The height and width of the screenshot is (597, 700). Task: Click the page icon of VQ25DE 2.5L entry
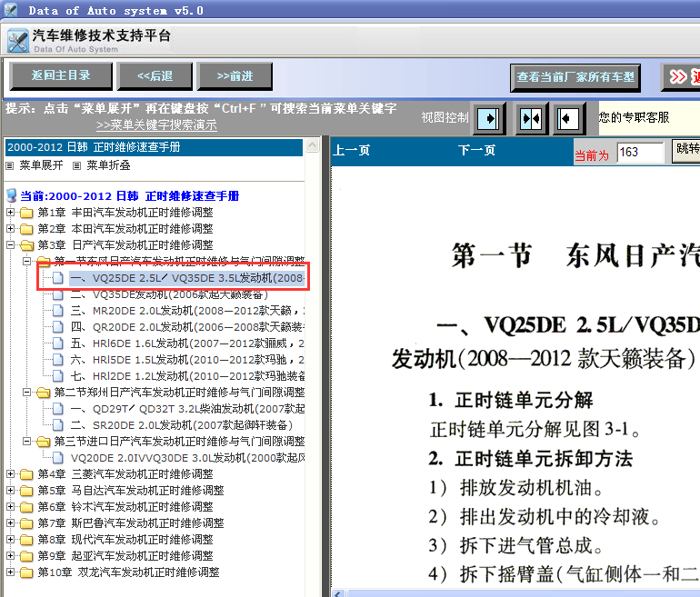57,278
